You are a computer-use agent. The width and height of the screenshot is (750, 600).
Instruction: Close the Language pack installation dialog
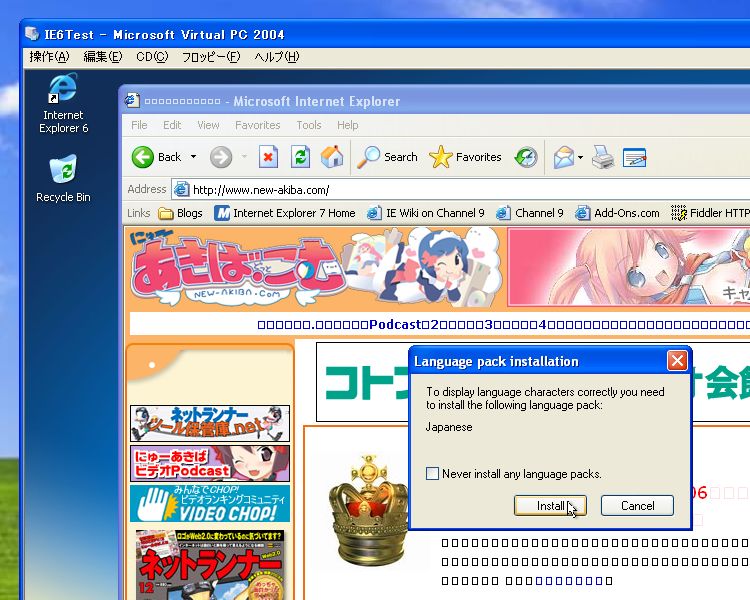[x=677, y=361]
